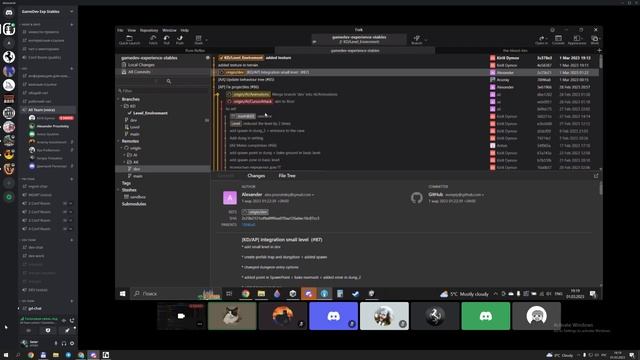
Task: Click the Filter input field in Fork sidebar
Action: point(163,91)
